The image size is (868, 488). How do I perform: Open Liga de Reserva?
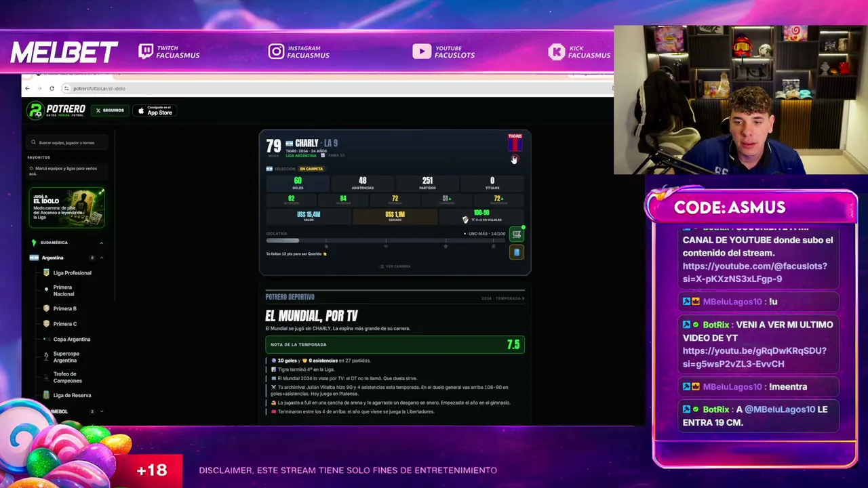tap(72, 395)
